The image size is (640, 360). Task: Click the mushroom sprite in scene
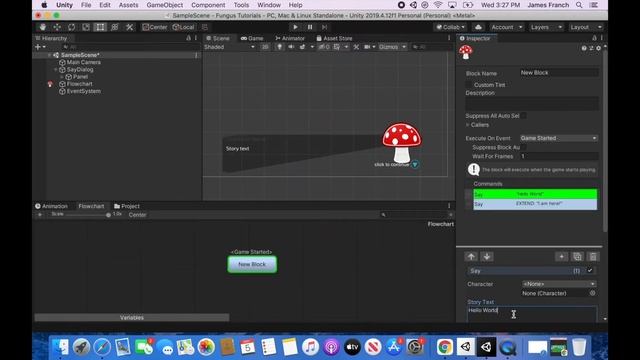pyautogui.click(x=402, y=142)
